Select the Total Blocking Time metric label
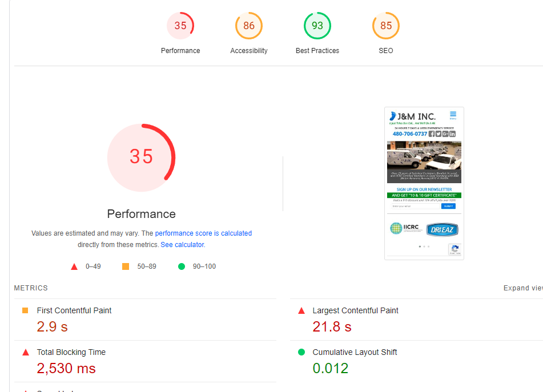The width and height of the screenshot is (543, 392). click(x=71, y=352)
